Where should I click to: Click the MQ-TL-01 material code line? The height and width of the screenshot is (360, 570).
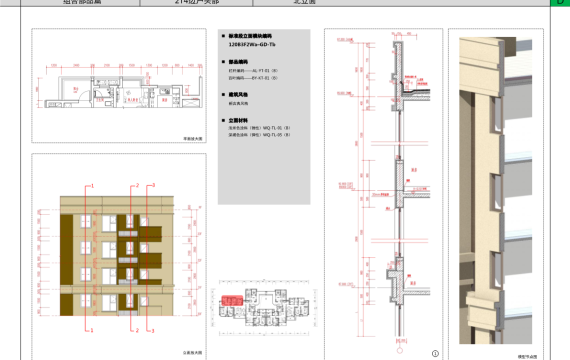[x=259, y=128]
